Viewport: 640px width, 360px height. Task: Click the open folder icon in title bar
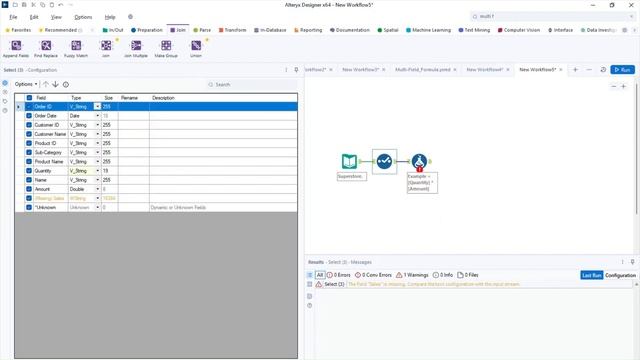15,5
